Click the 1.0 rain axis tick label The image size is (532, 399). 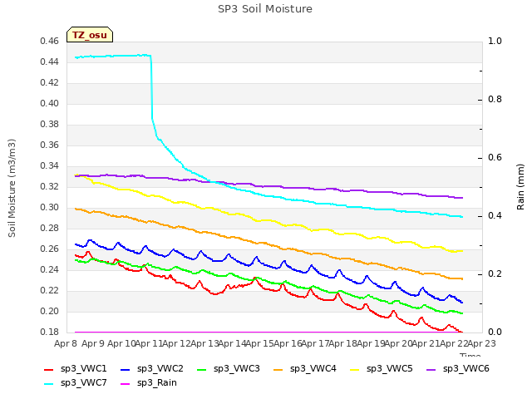pyautogui.click(x=495, y=42)
